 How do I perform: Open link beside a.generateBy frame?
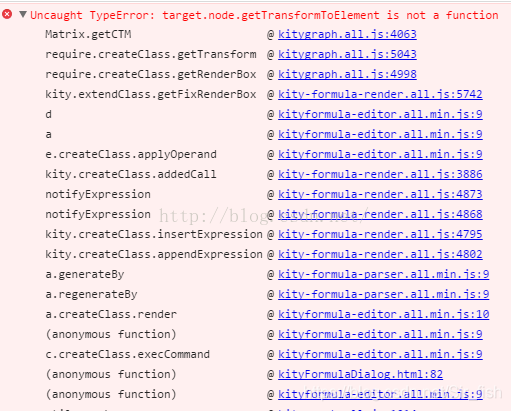384,274
